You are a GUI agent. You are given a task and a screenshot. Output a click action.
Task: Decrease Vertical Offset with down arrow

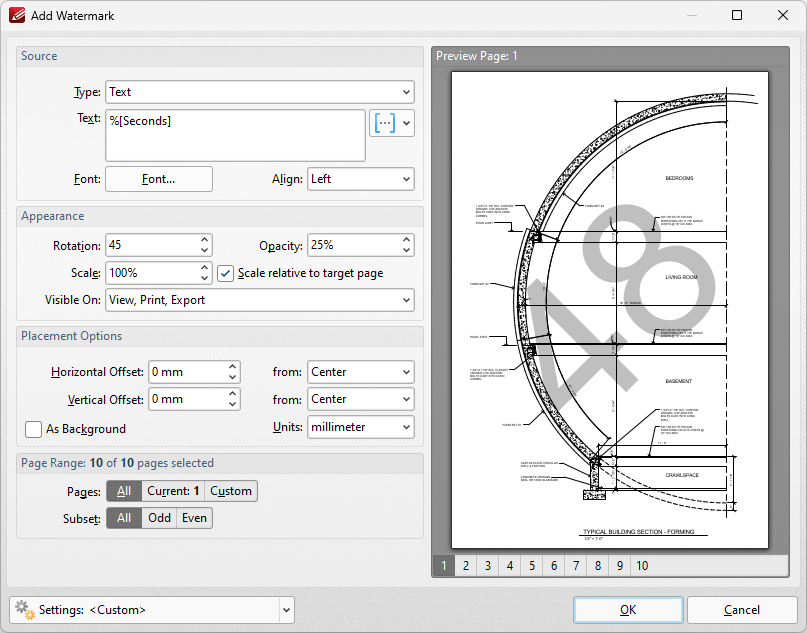tap(233, 405)
